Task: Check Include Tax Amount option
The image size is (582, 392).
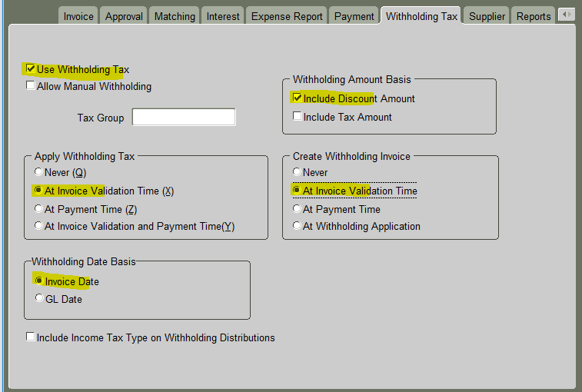Action: (x=297, y=116)
